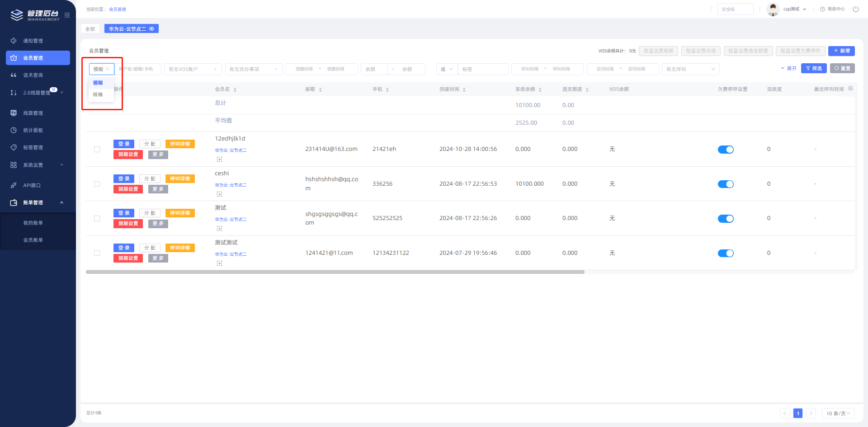Click the 标签管理 tag icon
The height and width of the screenshot is (427, 868).
pyautogui.click(x=14, y=147)
